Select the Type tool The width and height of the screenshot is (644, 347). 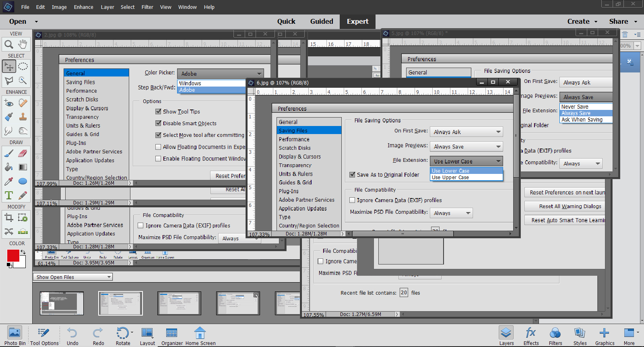tap(9, 195)
